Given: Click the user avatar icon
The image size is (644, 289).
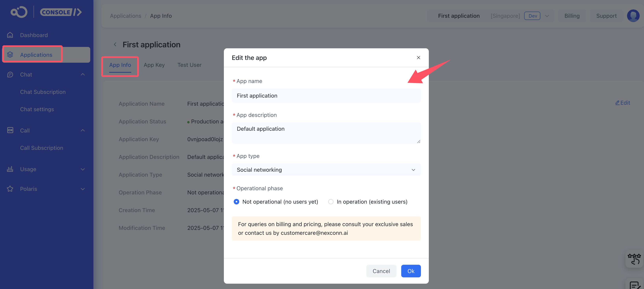Looking at the screenshot, I should coord(633,16).
